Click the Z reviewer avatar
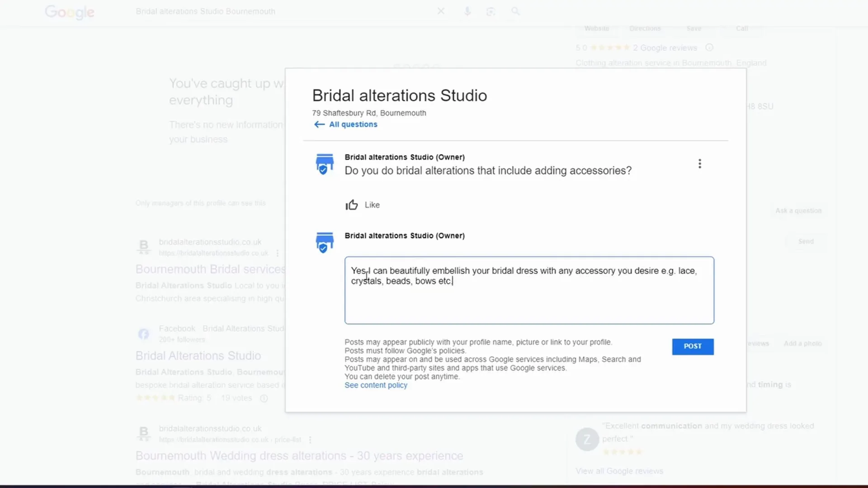The image size is (868, 488). click(x=587, y=439)
